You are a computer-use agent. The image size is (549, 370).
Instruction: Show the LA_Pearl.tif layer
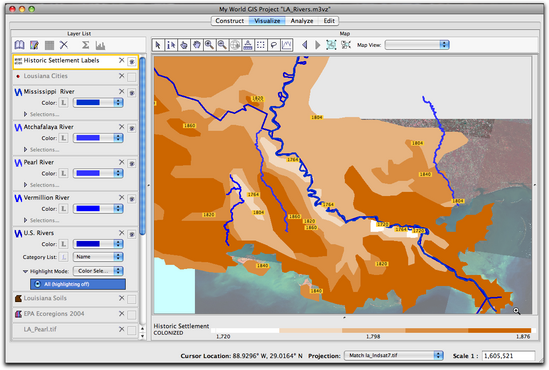coord(132,330)
